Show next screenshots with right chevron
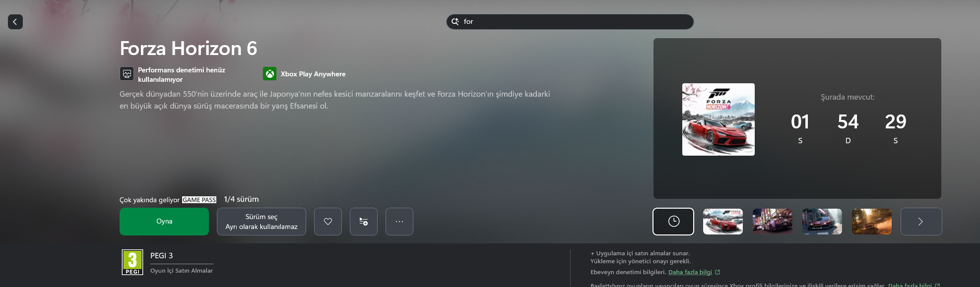The image size is (980, 287). (921, 222)
